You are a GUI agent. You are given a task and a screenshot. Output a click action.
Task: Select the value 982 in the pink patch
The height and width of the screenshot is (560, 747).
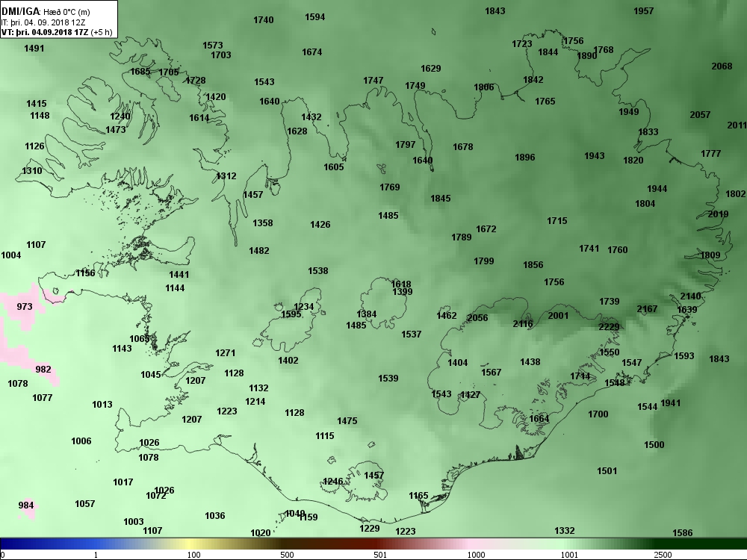(x=43, y=369)
